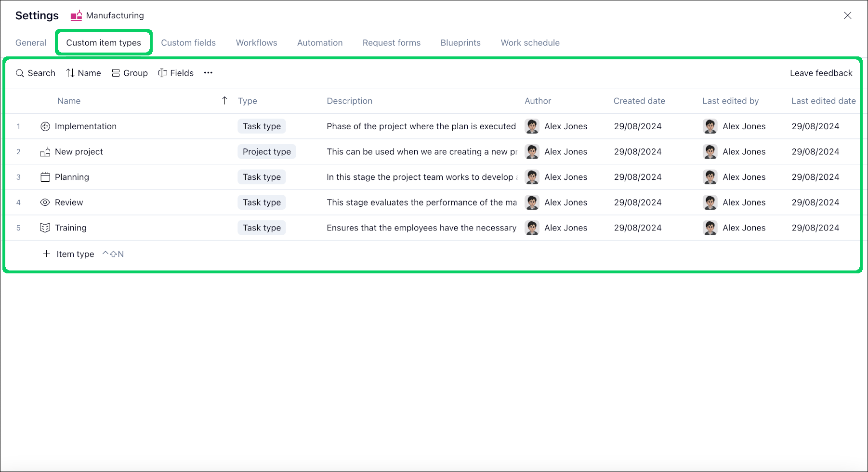Image resolution: width=868 pixels, height=472 pixels.
Task: Click the Review eye icon
Action: pos(45,202)
